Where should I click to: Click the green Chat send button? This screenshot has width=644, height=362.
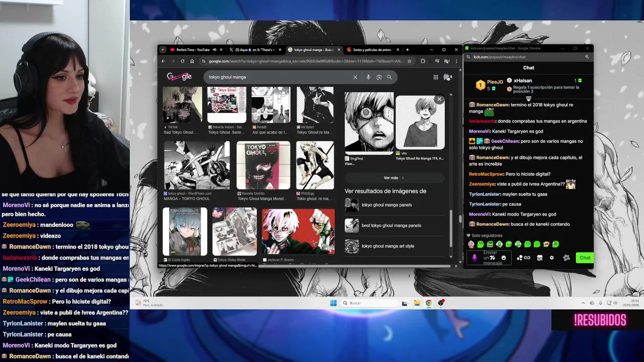click(x=585, y=258)
